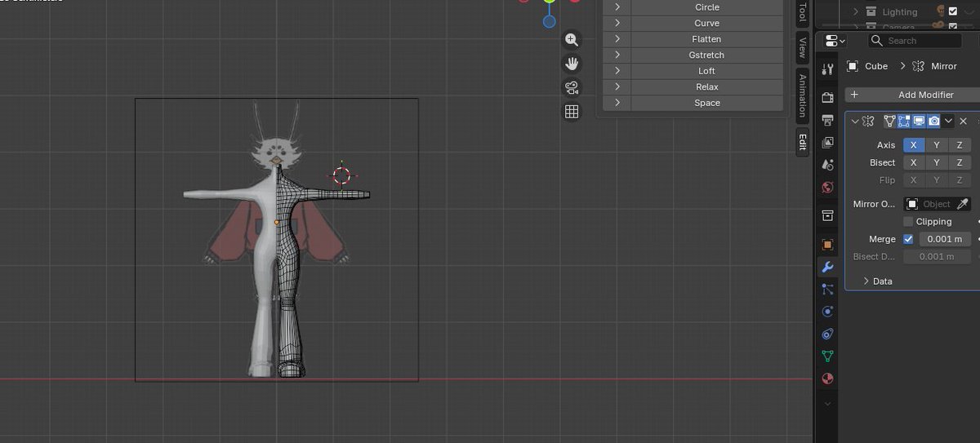Toggle Mirror modifier Edit Mode display
Screen dimensions: 980x443
point(904,121)
